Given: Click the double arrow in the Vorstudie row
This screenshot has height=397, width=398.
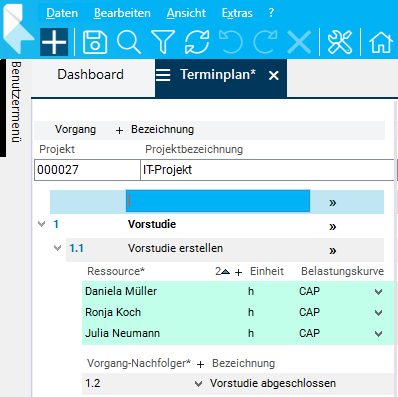Looking at the screenshot, I should (x=333, y=227).
